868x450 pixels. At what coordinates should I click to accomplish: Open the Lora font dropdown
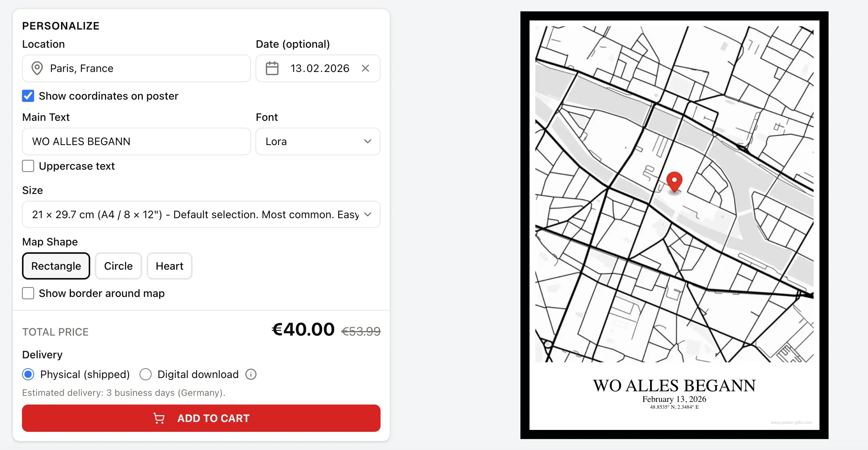318,141
